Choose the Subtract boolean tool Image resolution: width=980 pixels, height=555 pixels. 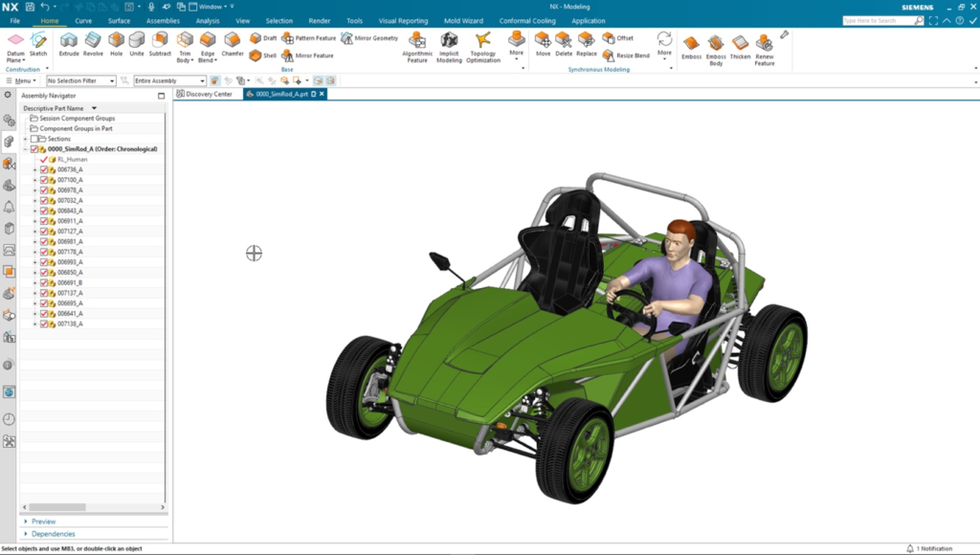click(160, 44)
